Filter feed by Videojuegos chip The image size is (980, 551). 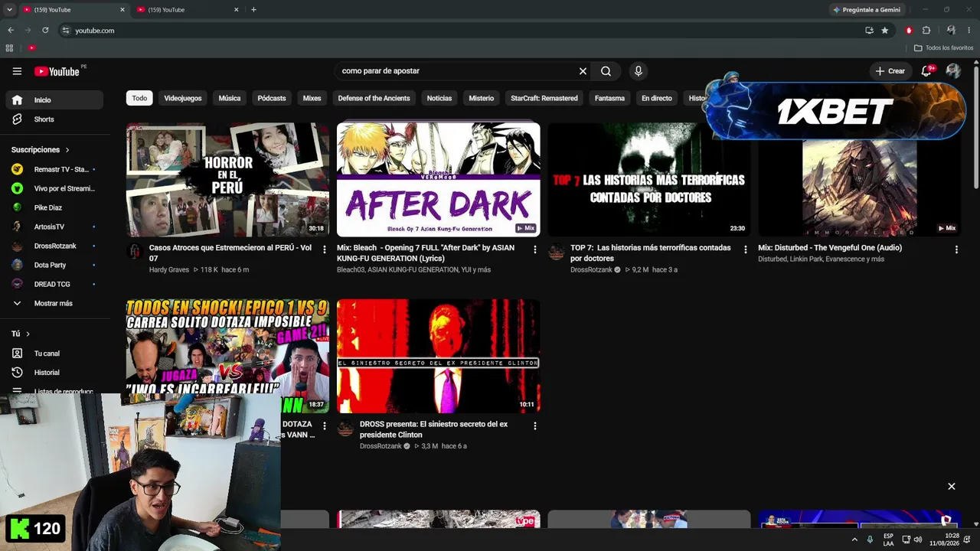tap(183, 98)
